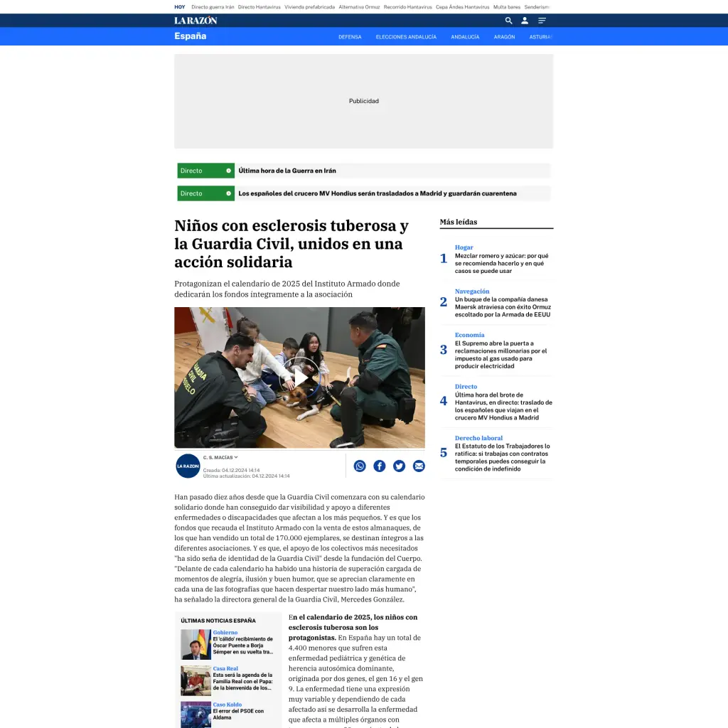
Task: Share article on Facebook icon
Action: 380,466
